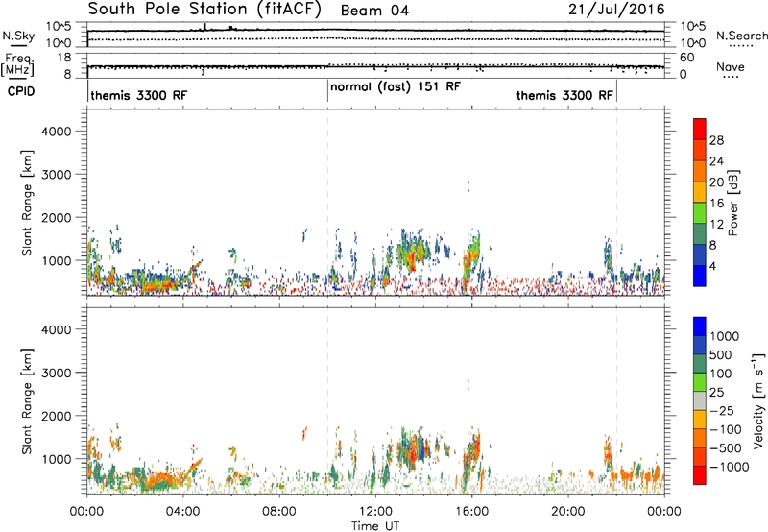Click the 500 tick on Velocity colorbar
Image resolution: width=768 pixels, height=532 pixels.
coord(723,354)
